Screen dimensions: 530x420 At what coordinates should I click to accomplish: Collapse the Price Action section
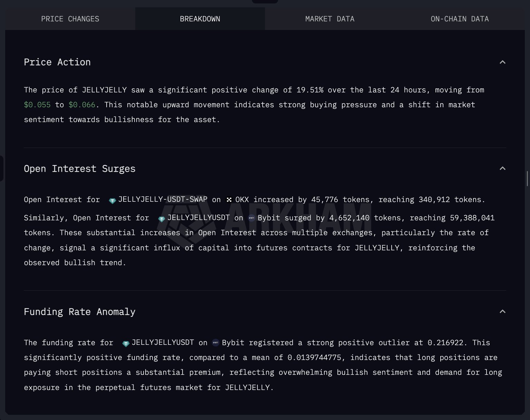[502, 62]
